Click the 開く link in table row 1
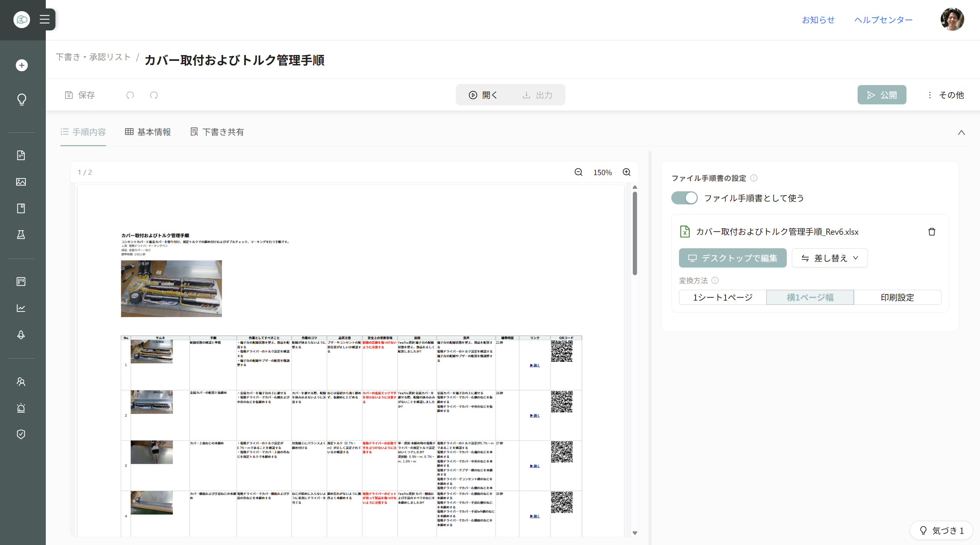Viewport: 980px width, 545px height. pos(535,365)
